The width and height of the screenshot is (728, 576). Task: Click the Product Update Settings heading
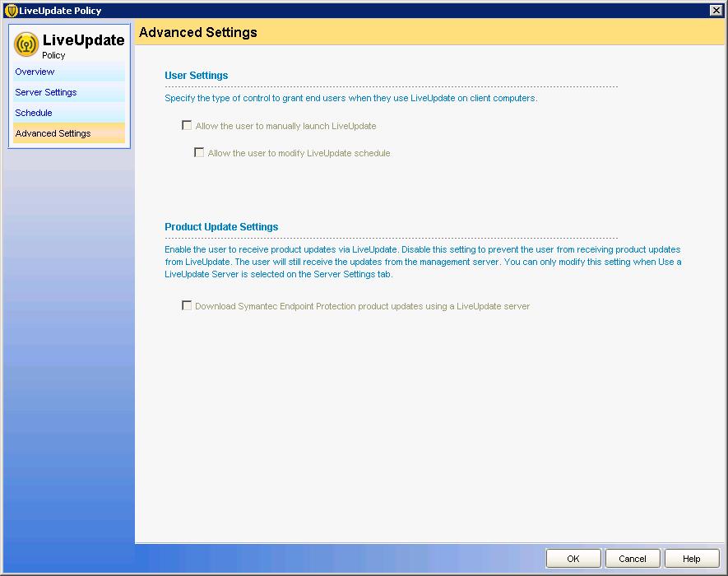221,226
